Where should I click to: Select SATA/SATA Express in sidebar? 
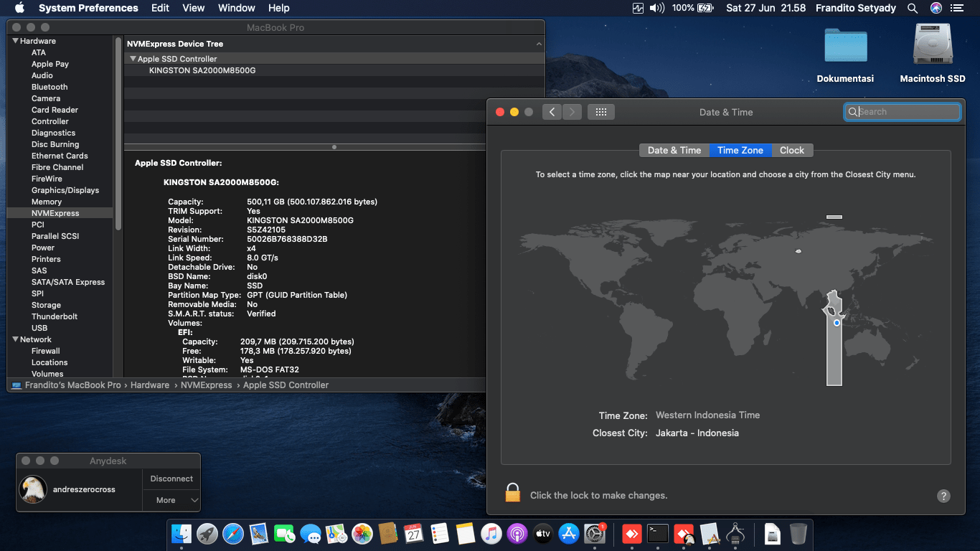(x=68, y=282)
